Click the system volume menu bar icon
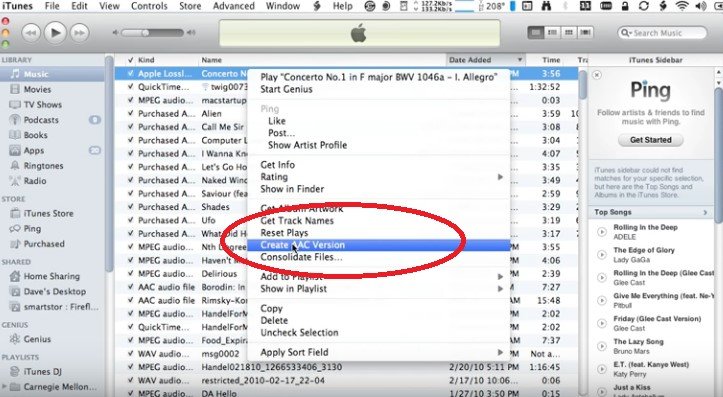This screenshot has width=723, height=397. tap(700, 6)
